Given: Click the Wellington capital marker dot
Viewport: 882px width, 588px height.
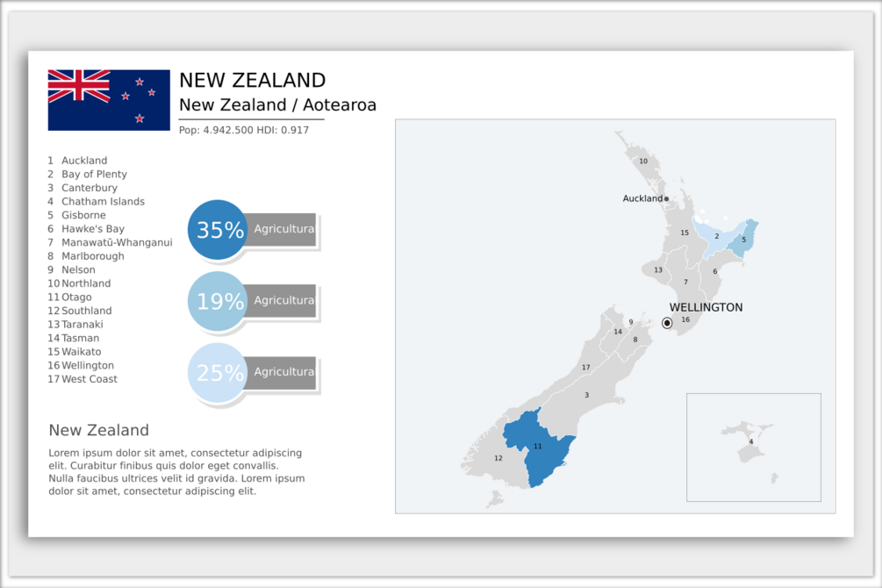Looking at the screenshot, I should tap(667, 323).
